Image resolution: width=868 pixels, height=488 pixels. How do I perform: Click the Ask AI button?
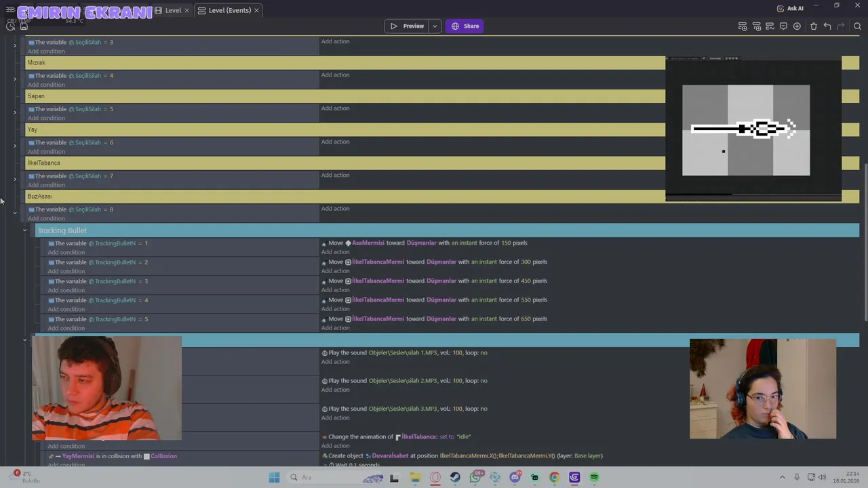[790, 9]
